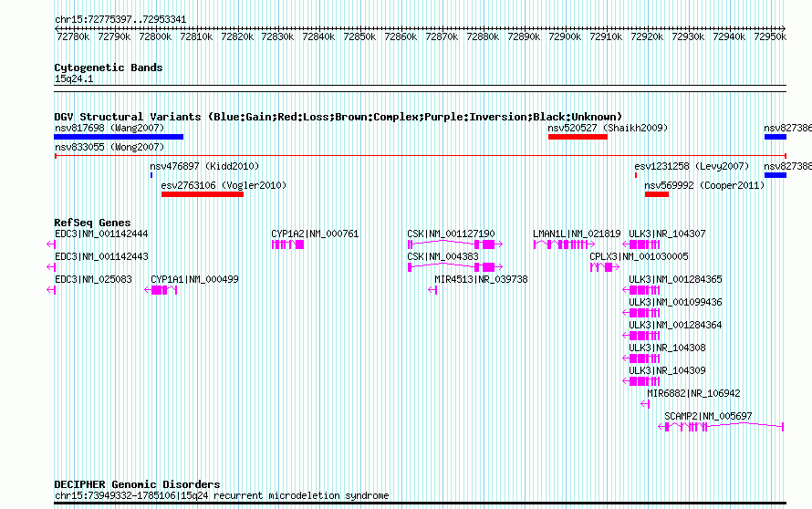The width and height of the screenshot is (812, 509).
Task: Click the 72920k ruler tick label
Action: (x=647, y=36)
